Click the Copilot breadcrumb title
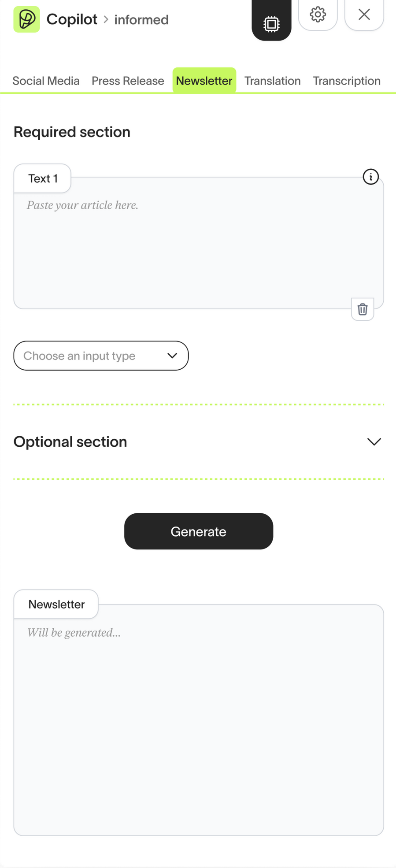Image resolution: width=396 pixels, height=868 pixels. (72, 19)
